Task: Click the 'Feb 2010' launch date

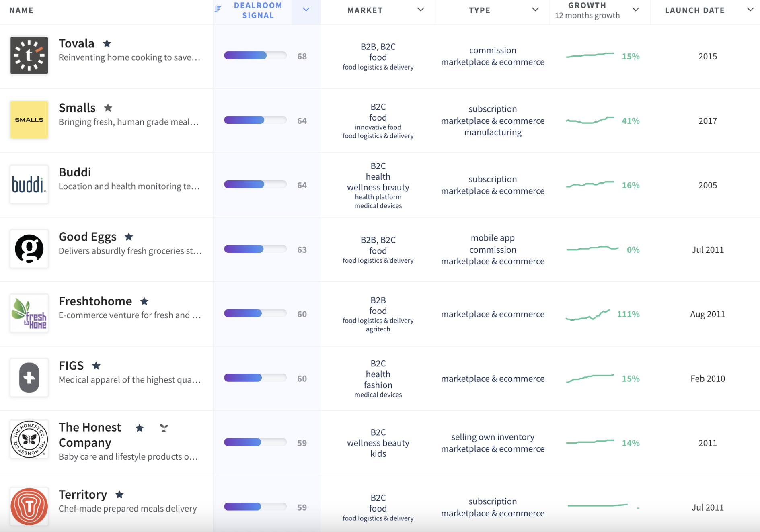Action: (x=708, y=379)
